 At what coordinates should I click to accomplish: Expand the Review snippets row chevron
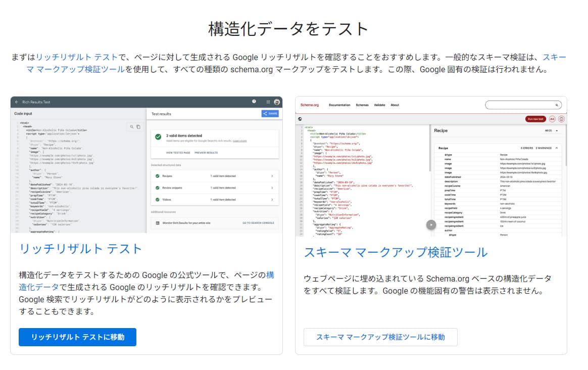(272, 188)
